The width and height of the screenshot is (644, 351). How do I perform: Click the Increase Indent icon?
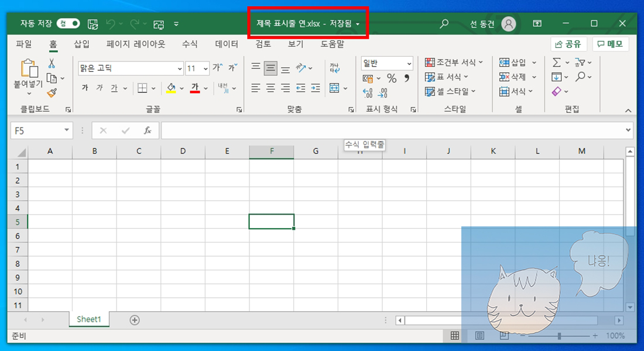(316, 88)
